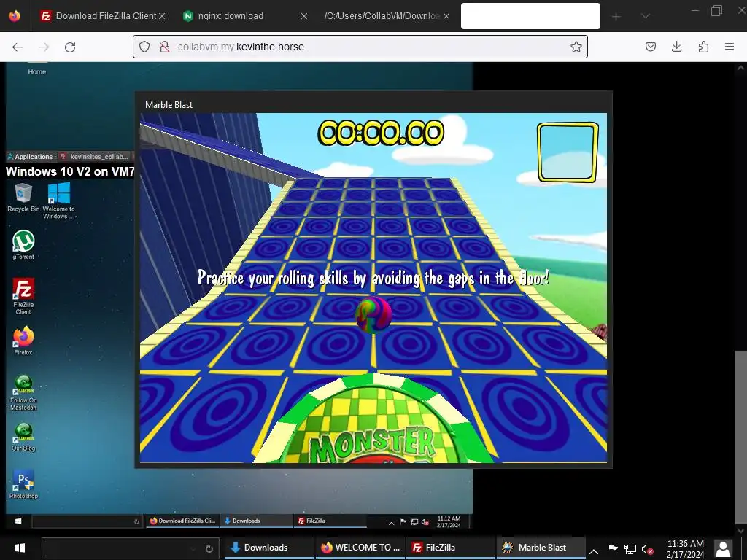
Task: Click the marble in Marble Blast
Action: (373, 314)
